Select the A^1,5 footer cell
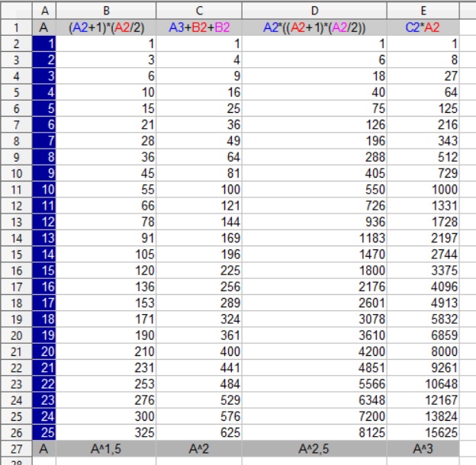This screenshot has height=465, width=476. (106, 450)
